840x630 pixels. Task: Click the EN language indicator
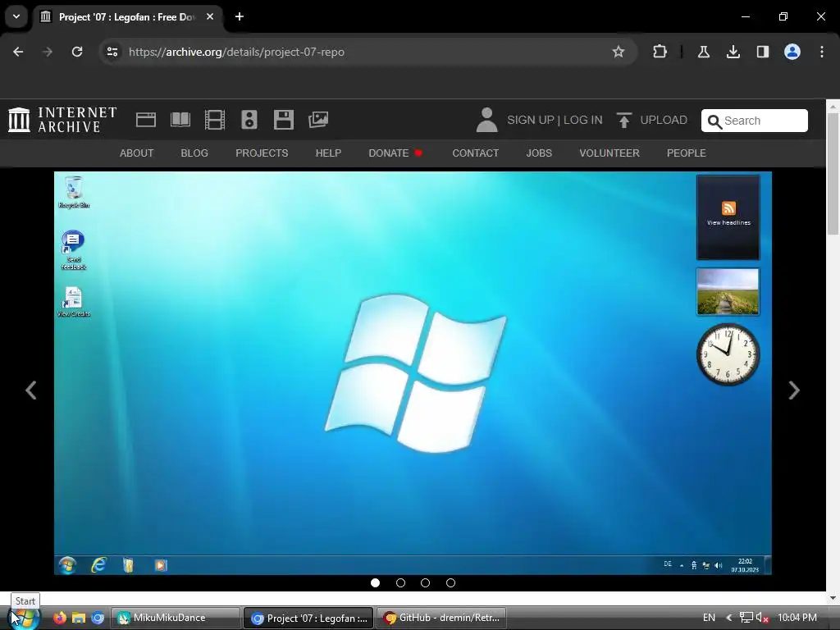coord(709,618)
